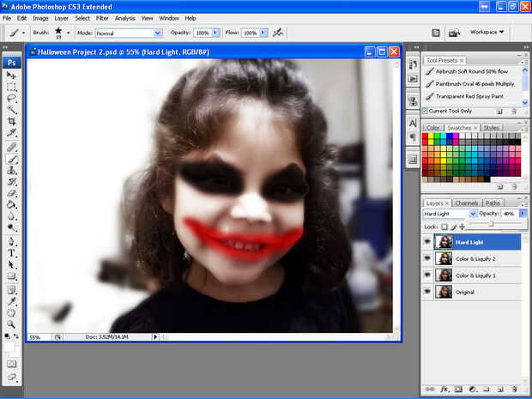Select the Blur tool
Image resolution: width=532 pixels, height=399 pixels.
[11, 215]
